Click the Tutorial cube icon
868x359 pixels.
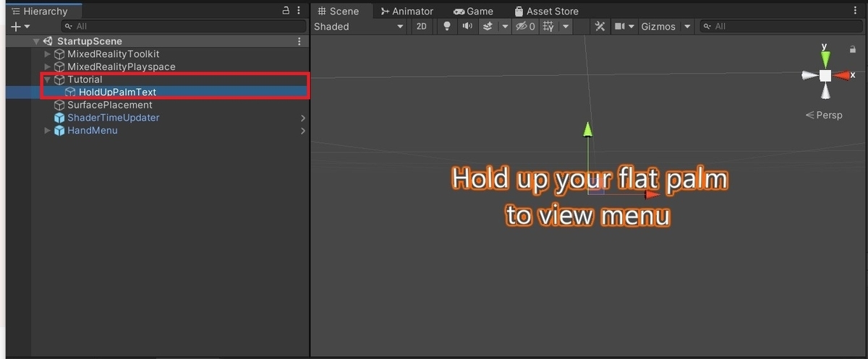click(x=59, y=79)
